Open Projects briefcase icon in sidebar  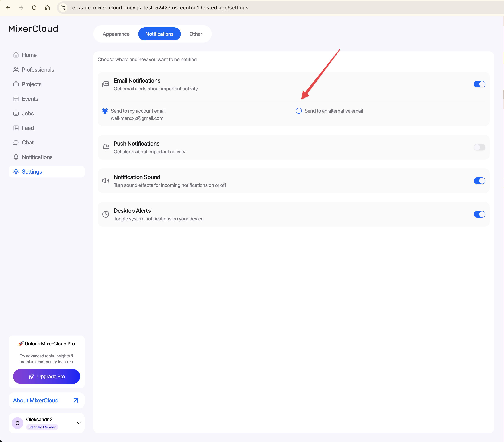point(16,84)
